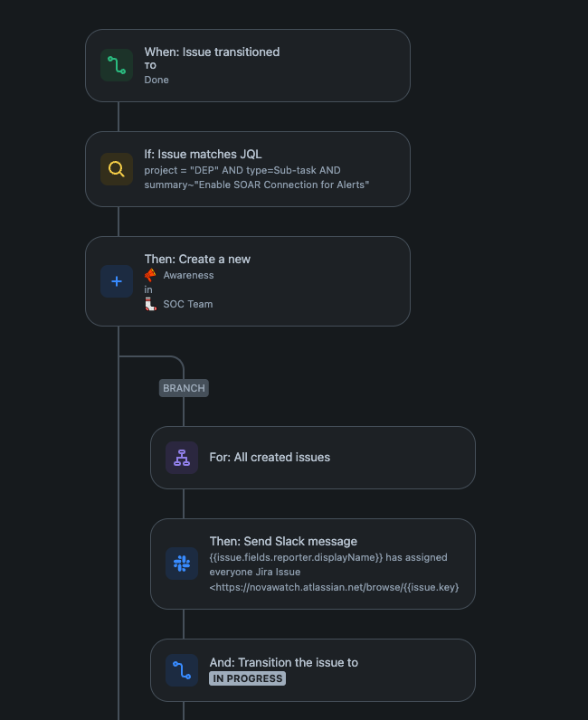Open the Then: Send Slack message action
Viewport: 588px width, 720px height.
[x=313, y=564]
